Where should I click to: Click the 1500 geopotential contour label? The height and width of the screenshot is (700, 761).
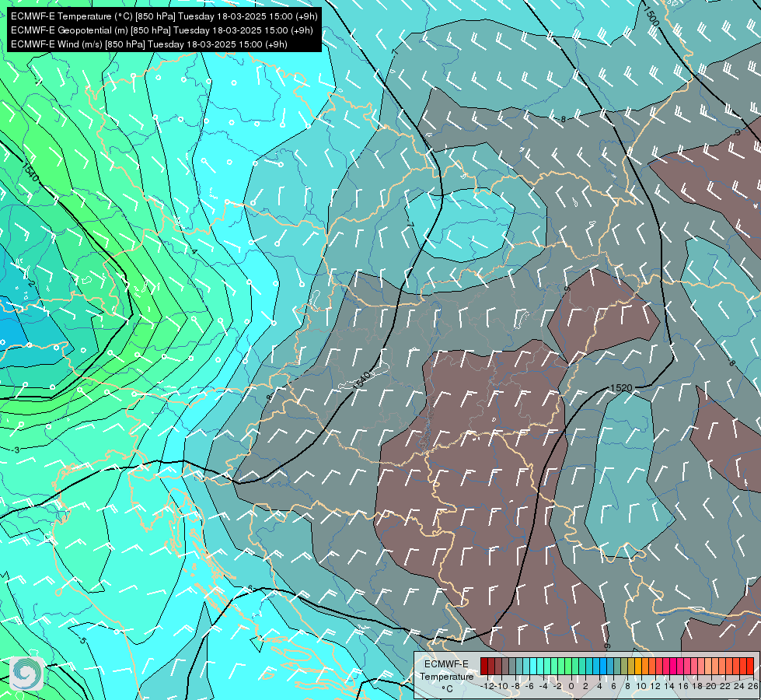pos(651,16)
